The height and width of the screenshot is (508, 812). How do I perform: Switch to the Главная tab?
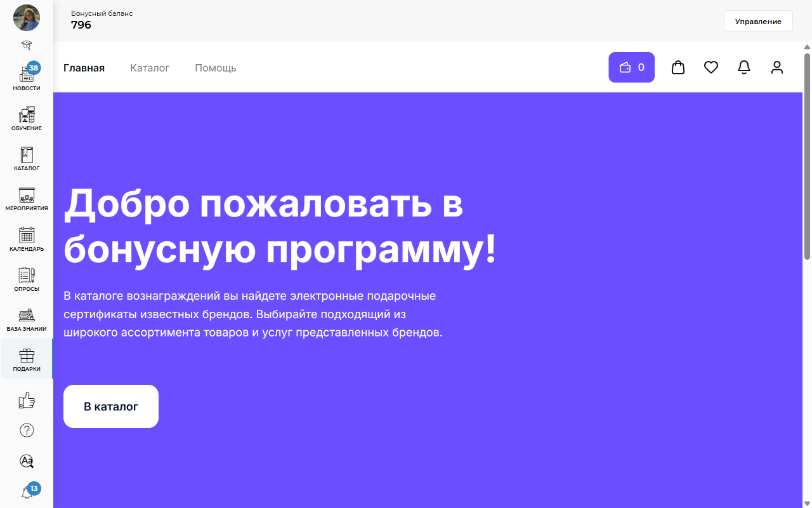(84, 68)
